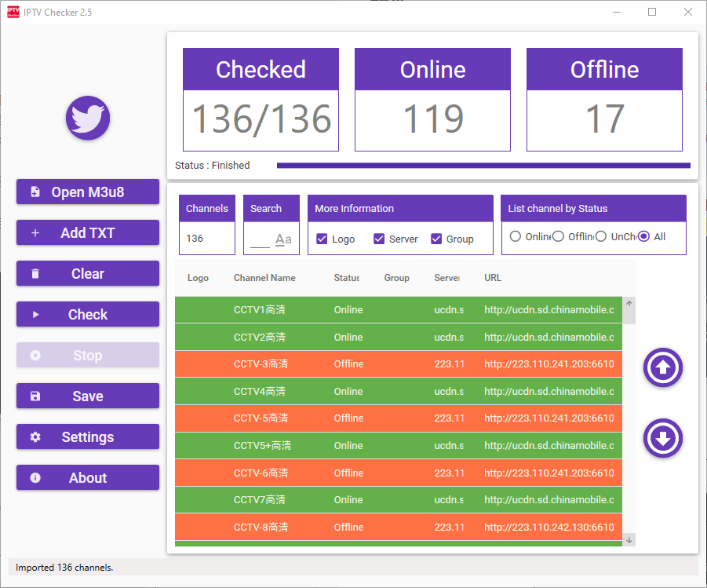Select the CCTV-6高清 offline row
The height and width of the screenshot is (588, 707).
(399, 473)
